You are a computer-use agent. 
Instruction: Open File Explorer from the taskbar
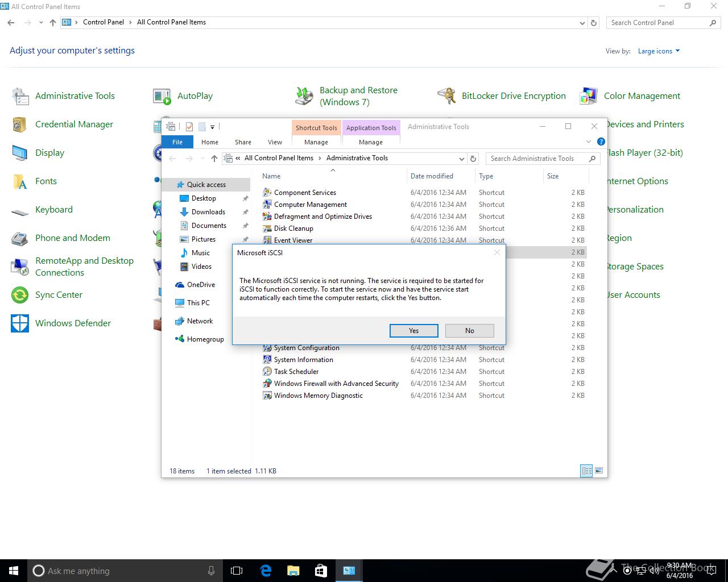(x=293, y=571)
